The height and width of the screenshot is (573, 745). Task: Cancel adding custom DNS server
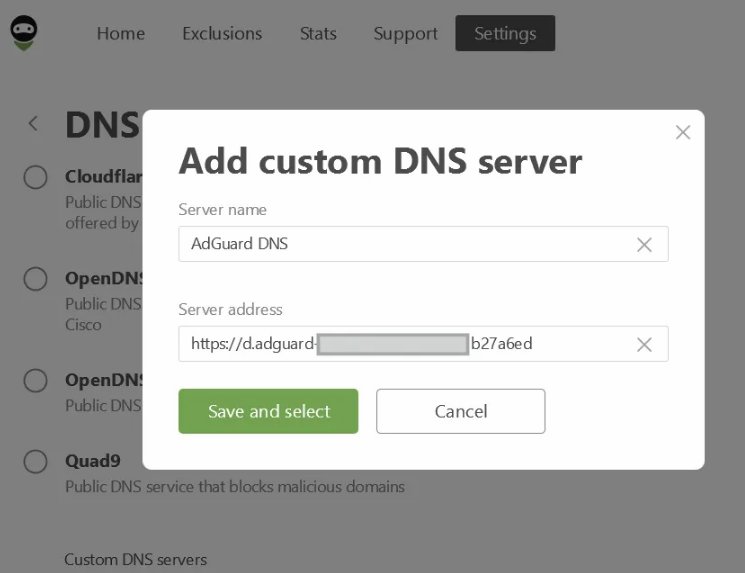461,411
